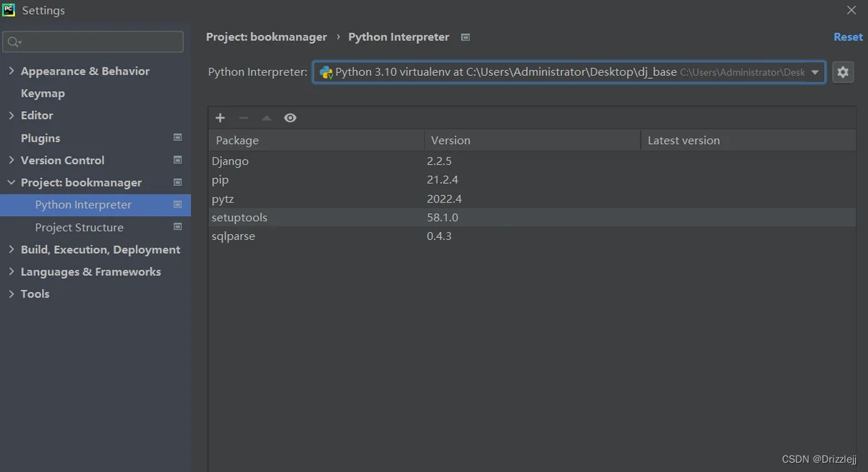Select the Django package row
Image resolution: width=868 pixels, height=472 pixels.
[532, 161]
